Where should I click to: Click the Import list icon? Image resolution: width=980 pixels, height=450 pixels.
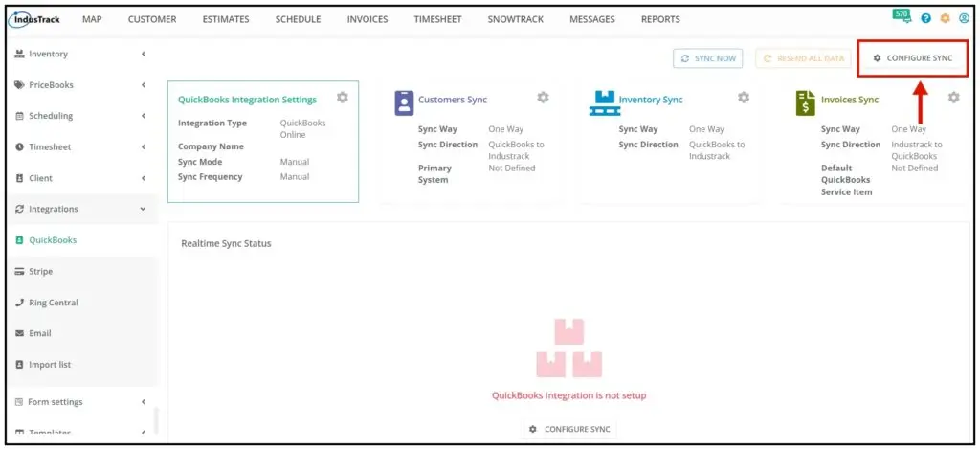(19, 365)
